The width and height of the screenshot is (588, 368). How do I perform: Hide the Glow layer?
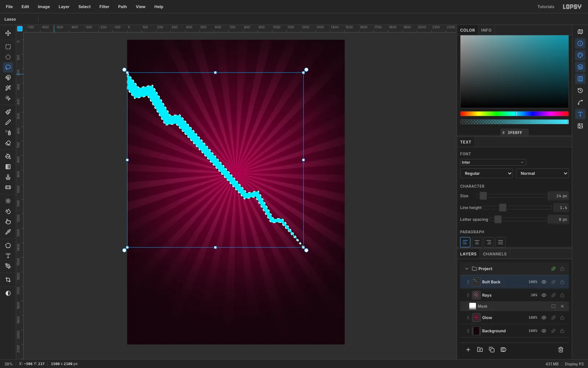pos(544,318)
